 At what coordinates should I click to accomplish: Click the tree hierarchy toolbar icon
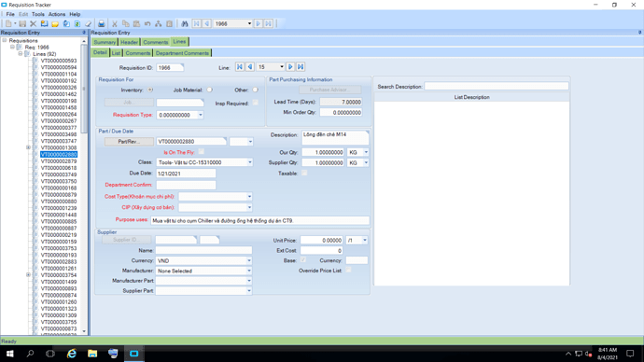click(x=158, y=24)
